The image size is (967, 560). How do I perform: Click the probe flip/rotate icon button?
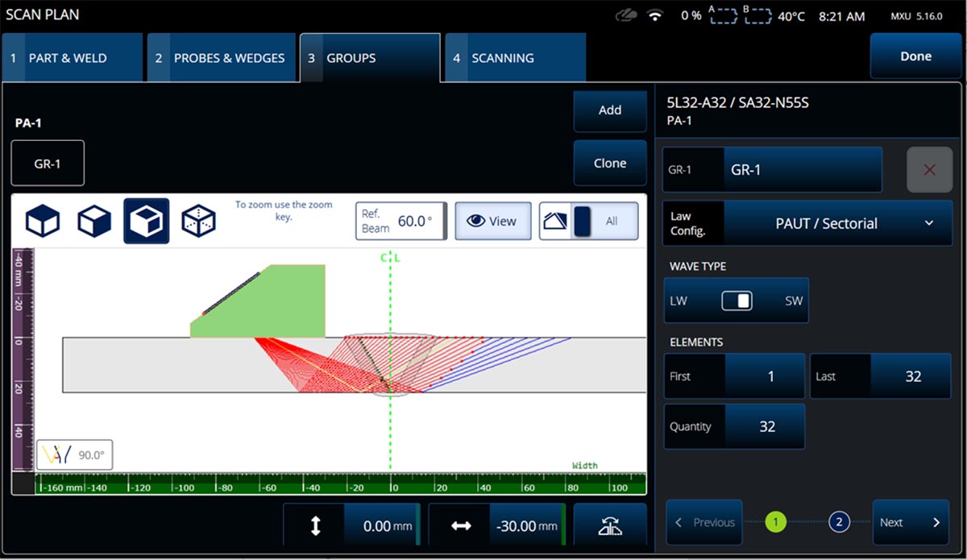[610, 526]
